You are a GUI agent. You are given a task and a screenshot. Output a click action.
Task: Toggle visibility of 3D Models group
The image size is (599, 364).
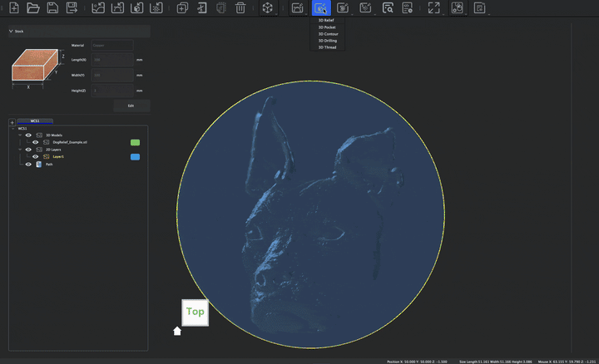pos(28,135)
